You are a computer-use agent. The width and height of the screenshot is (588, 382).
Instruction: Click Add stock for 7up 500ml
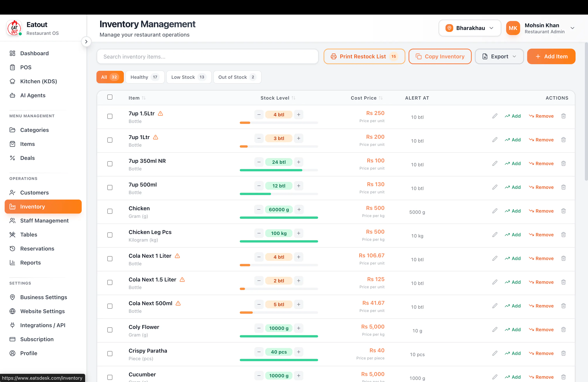[513, 187]
